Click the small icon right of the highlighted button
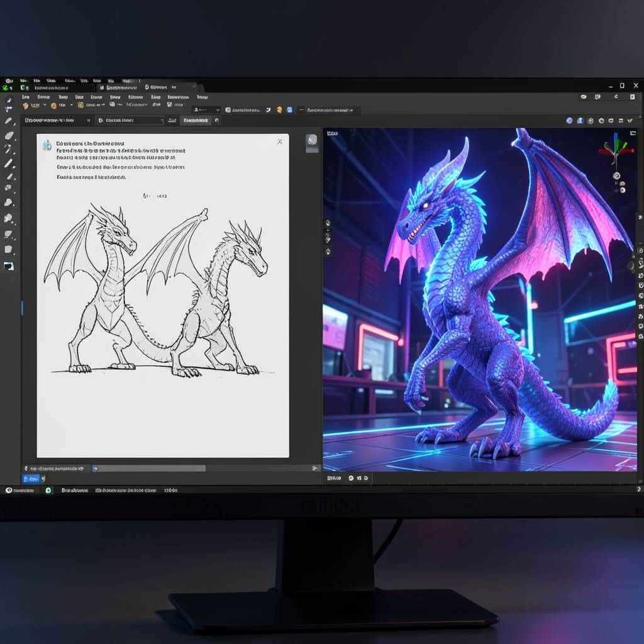The width and height of the screenshot is (644, 644). click(x=217, y=120)
